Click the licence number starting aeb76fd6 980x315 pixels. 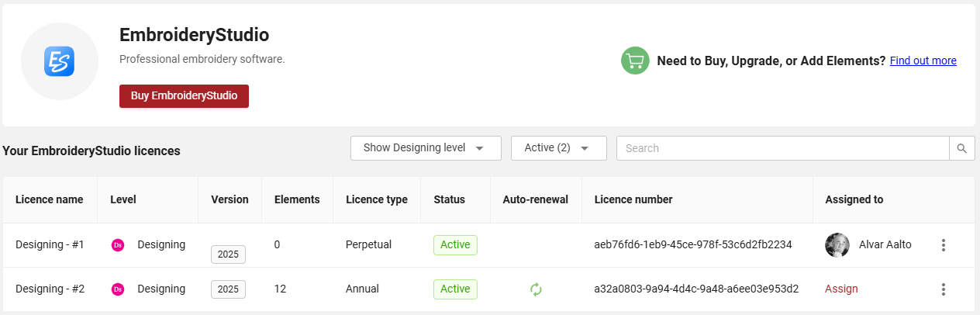(693, 244)
